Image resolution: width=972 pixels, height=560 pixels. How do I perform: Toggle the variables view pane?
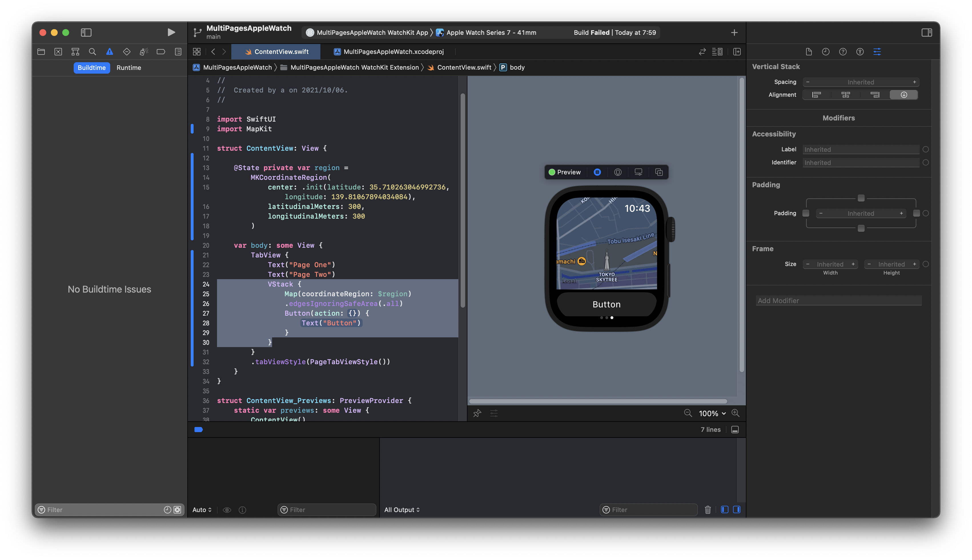[x=725, y=509]
